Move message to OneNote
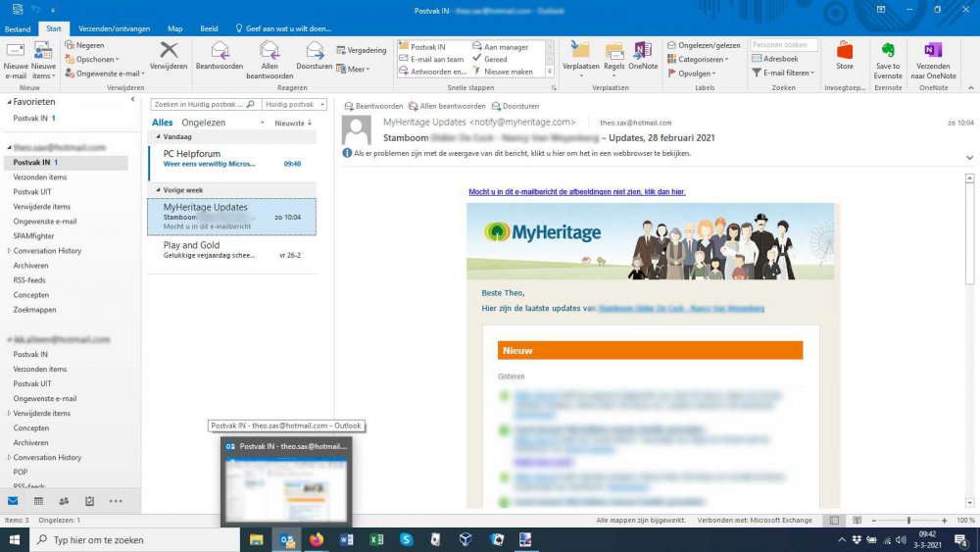 643,56
